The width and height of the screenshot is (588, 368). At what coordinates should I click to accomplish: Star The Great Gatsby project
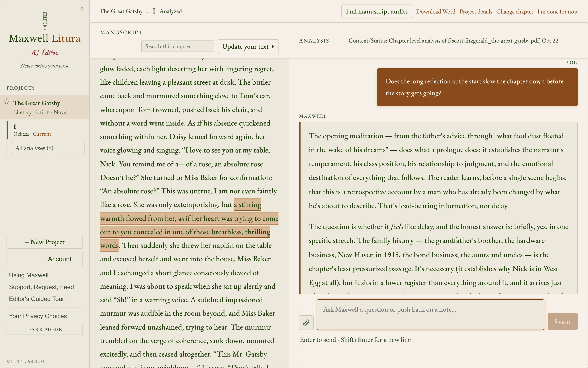click(7, 101)
